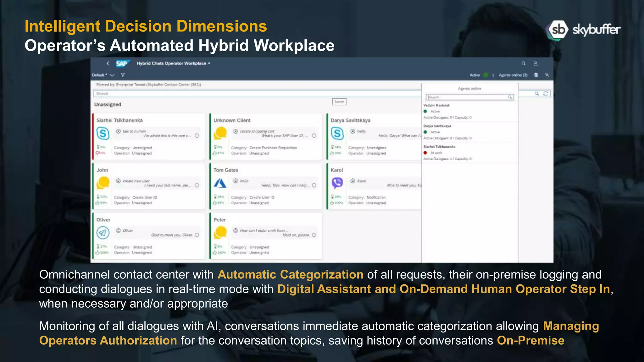Select radio circle on 'Hold on, please' message
Viewport: 644px width, 362px height.
[314, 235]
